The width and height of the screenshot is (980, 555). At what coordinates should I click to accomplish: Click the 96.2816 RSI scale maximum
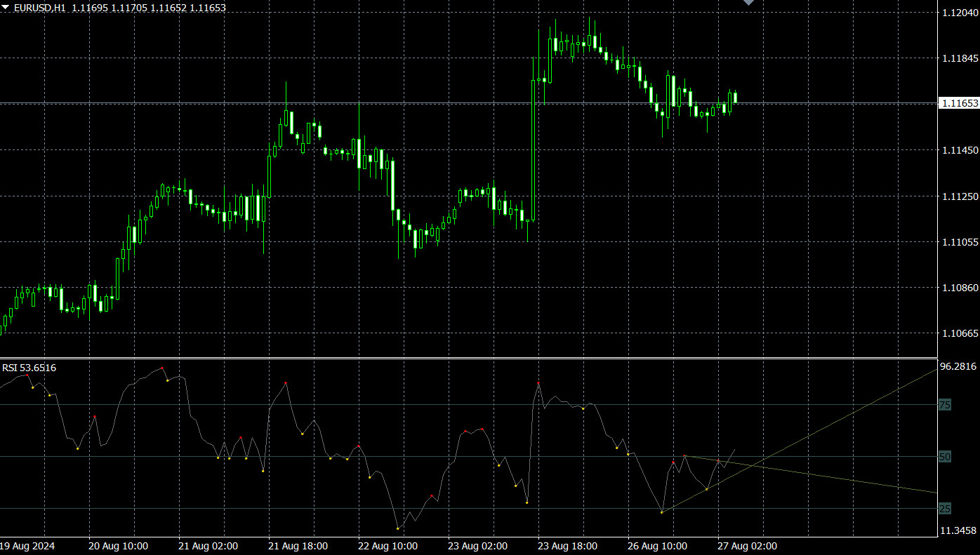click(958, 366)
